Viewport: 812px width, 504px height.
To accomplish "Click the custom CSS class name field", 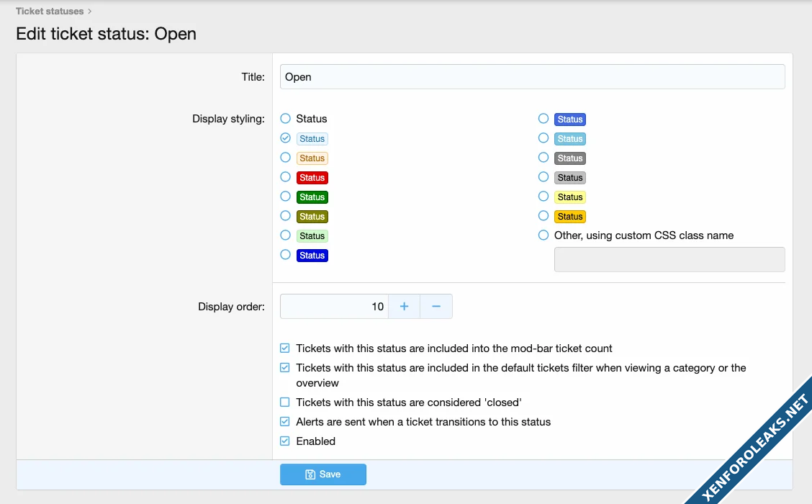I will pos(669,260).
